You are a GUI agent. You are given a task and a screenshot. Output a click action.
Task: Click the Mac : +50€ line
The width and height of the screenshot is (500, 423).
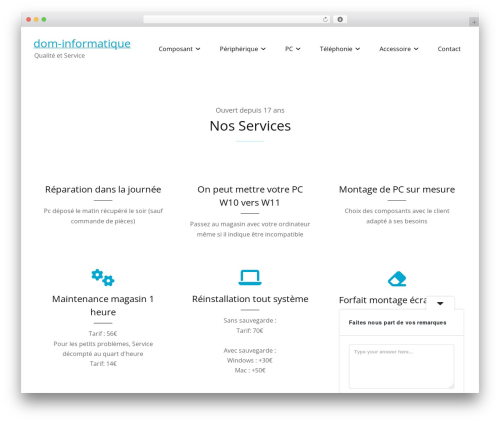coord(250,370)
